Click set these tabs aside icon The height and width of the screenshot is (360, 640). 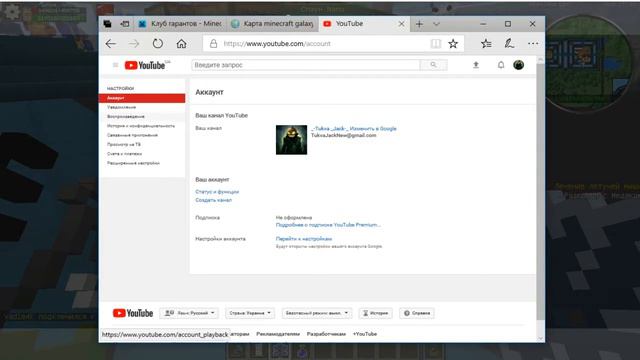click(124, 24)
